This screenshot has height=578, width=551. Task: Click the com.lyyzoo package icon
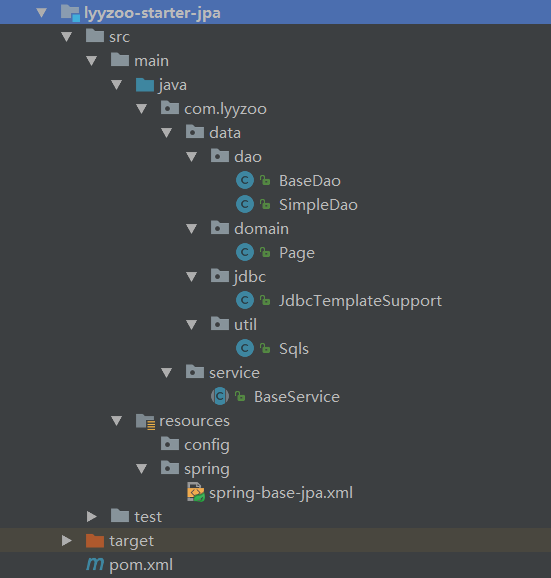(170, 108)
